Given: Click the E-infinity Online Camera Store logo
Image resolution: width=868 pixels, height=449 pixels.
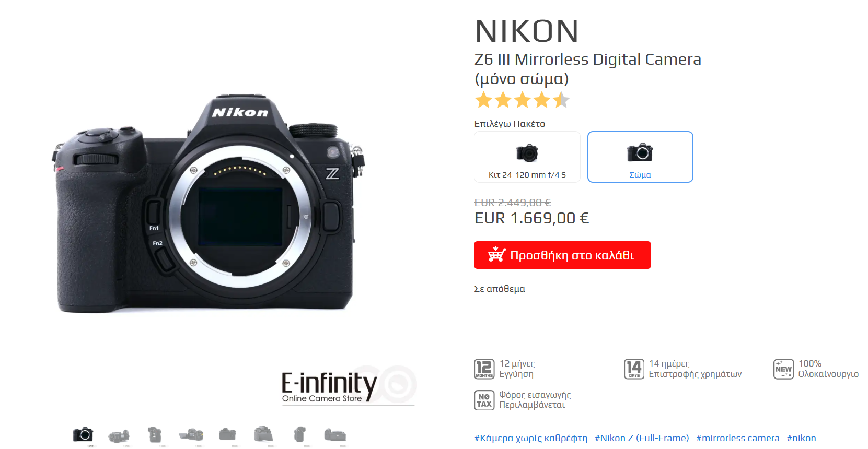Looking at the screenshot, I should [349, 386].
